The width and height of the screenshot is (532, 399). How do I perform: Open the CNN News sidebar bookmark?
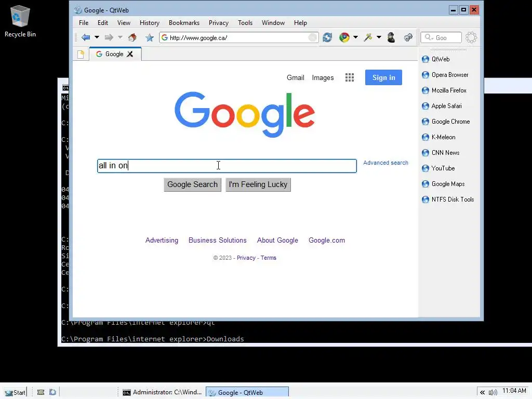pos(441,153)
